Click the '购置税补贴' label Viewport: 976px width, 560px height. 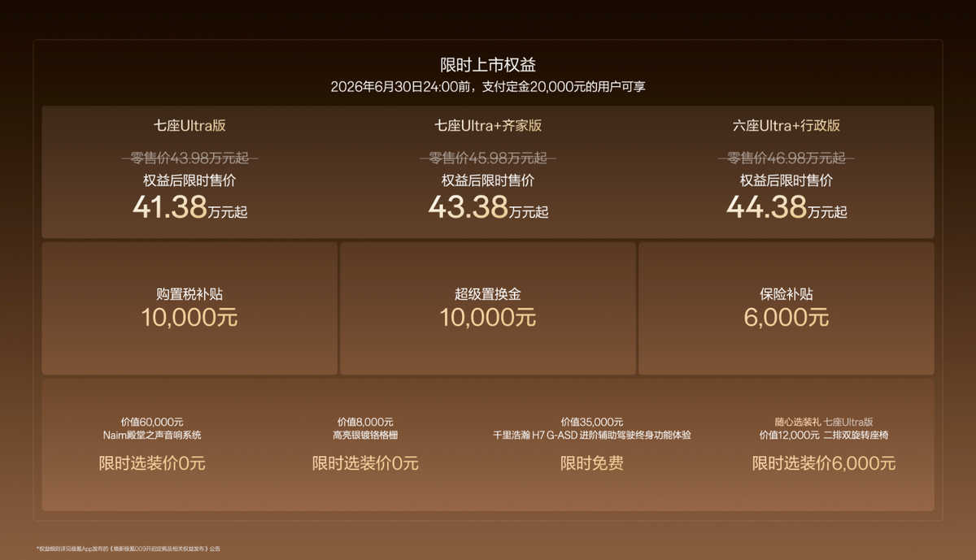pos(190,294)
